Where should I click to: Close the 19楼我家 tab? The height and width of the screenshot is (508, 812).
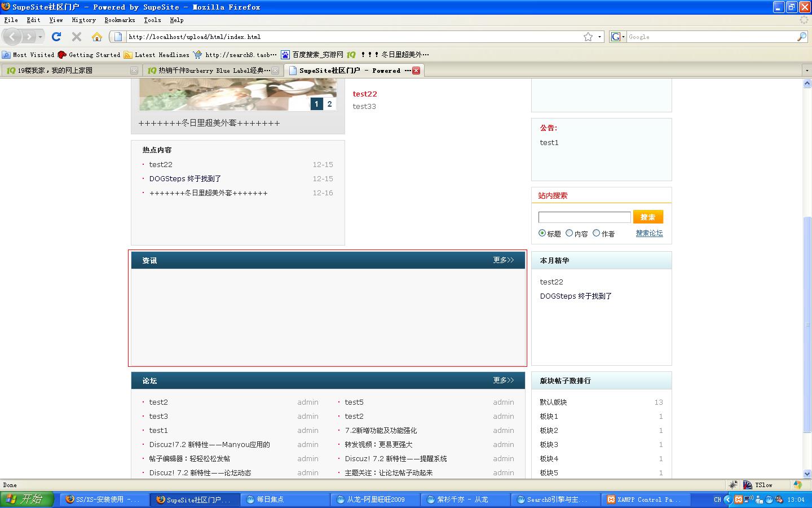click(x=134, y=71)
